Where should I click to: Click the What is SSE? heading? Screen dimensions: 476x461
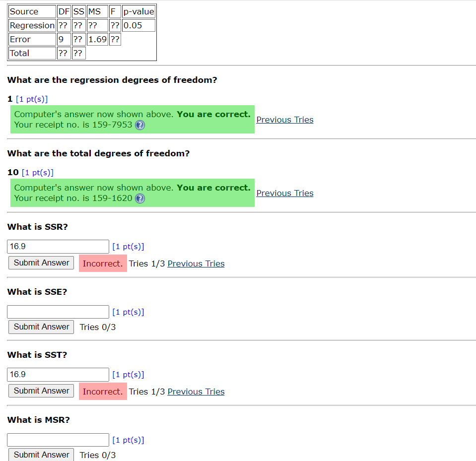[37, 292]
